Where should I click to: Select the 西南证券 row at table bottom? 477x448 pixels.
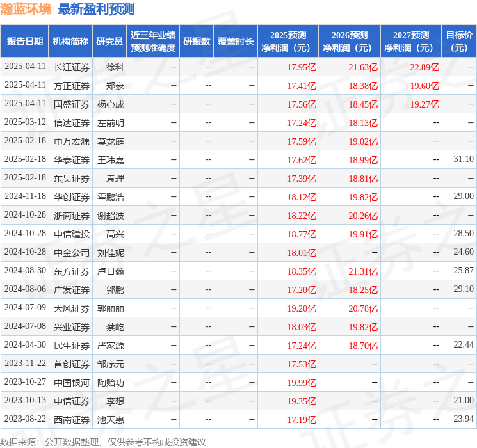pos(72,420)
